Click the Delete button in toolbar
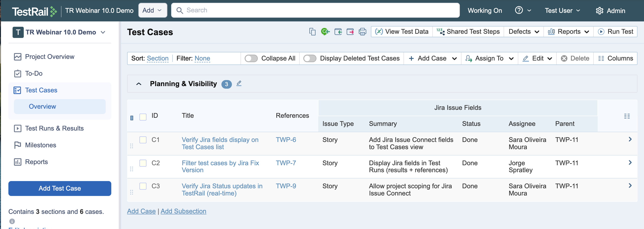The image size is (644, 229). point(575,58)
